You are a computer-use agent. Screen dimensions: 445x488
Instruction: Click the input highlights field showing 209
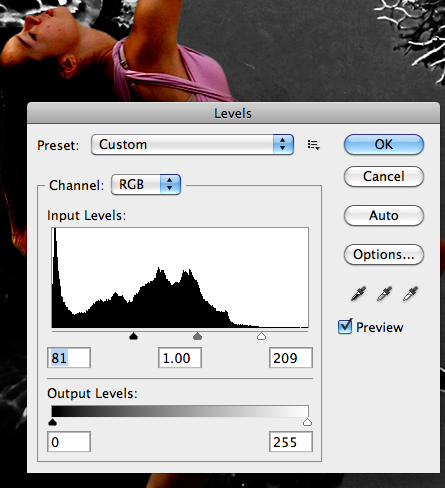pyautogui.click(x=291, y=358)
